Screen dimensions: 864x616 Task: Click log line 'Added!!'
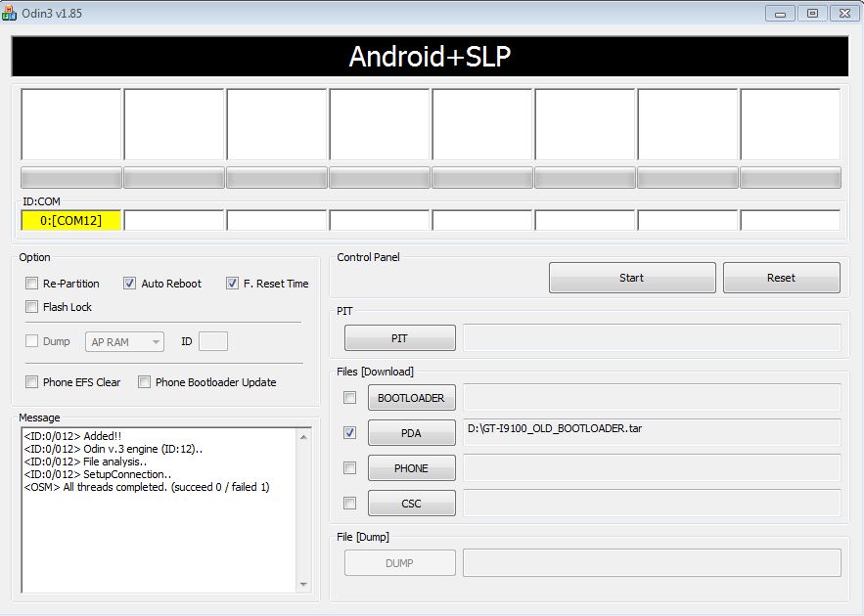(x=72, y=436)
